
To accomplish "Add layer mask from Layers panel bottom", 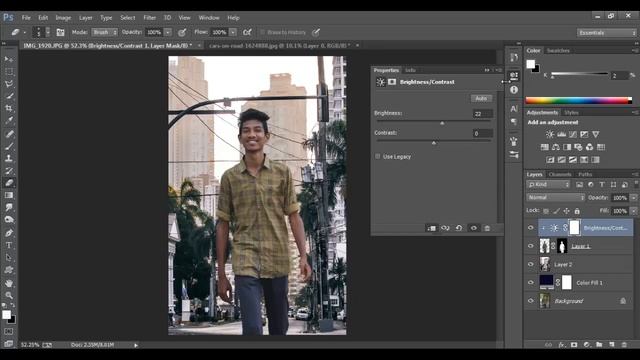I will tap(574, 345).
